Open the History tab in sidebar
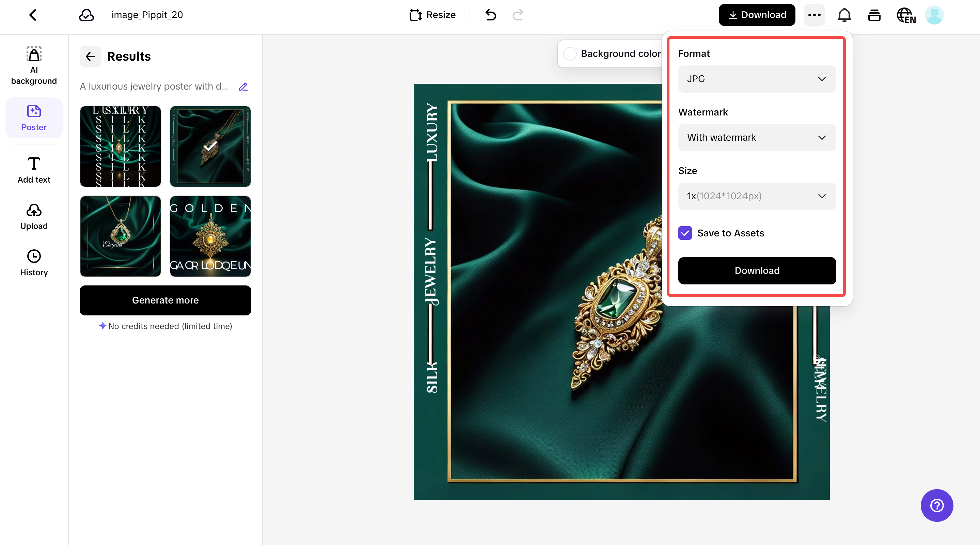 (34, 263)
